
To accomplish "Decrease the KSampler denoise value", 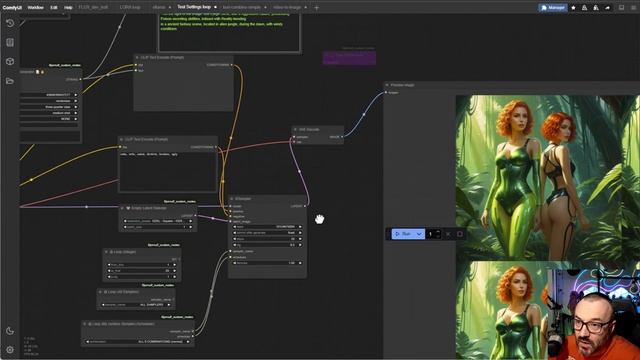I will [x=235, y=263].
